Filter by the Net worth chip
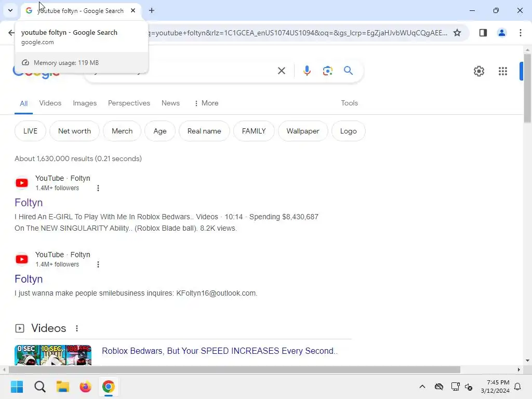Screen dimensions: 532x399 (x=74, y=131)
